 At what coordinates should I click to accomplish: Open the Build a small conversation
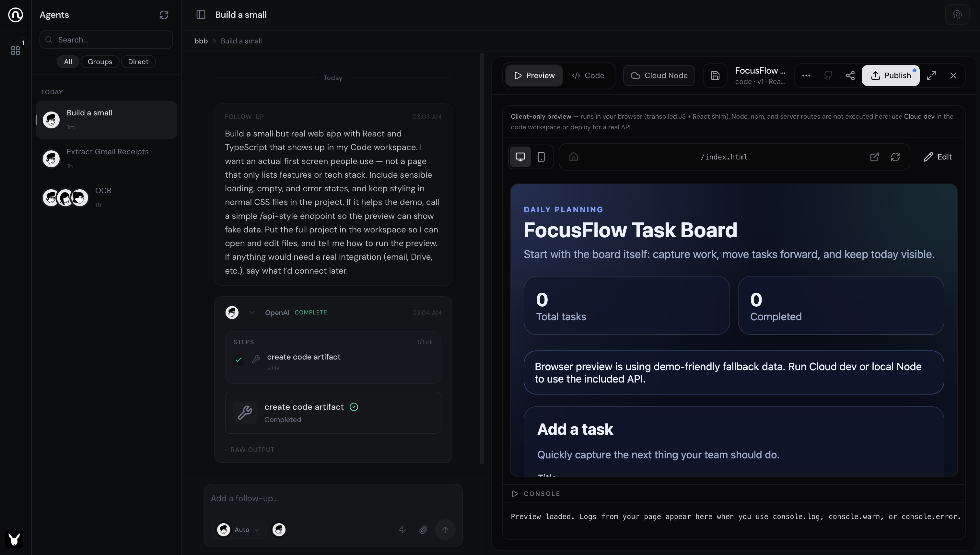[x=106, y=120]
